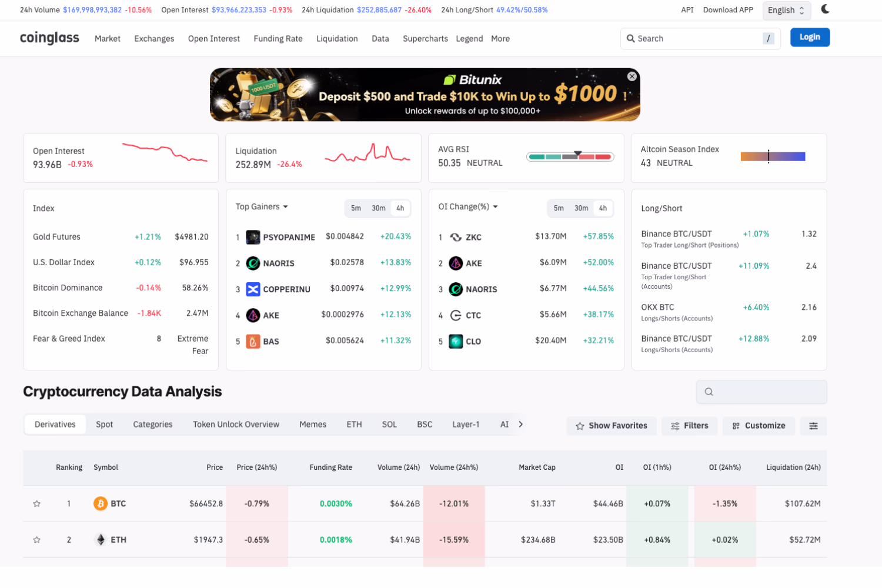882x588 pixels.
Task: Click the Altcoin Season Index gradient bar
Action: click(773, 156)
